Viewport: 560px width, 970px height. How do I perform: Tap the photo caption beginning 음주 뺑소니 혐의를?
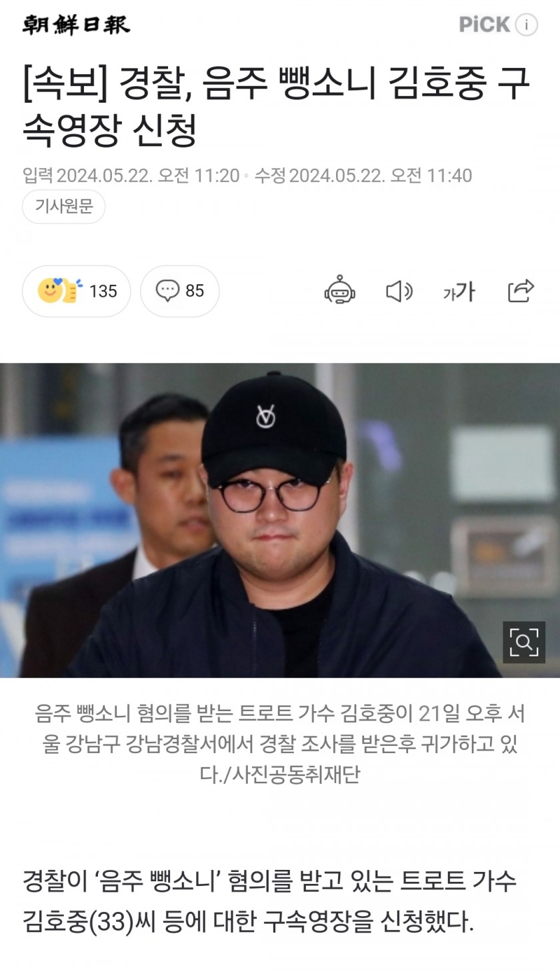click(x=280, y=744)
